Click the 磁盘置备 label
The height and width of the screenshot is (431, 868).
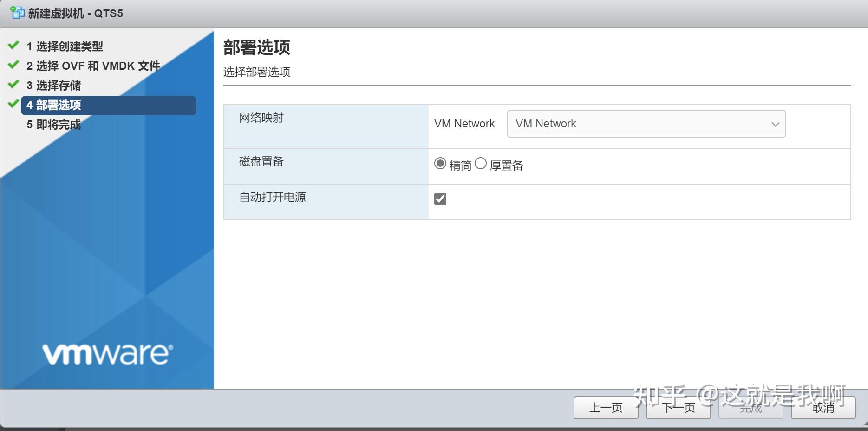pos(261,161)
